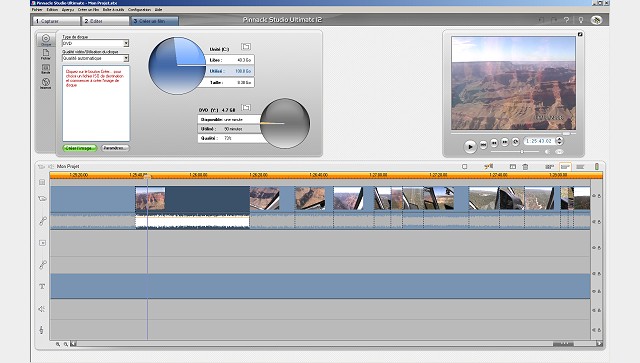Click the go to beginning player button
Viewport: 640px width, 363px height.
point(483,145)
